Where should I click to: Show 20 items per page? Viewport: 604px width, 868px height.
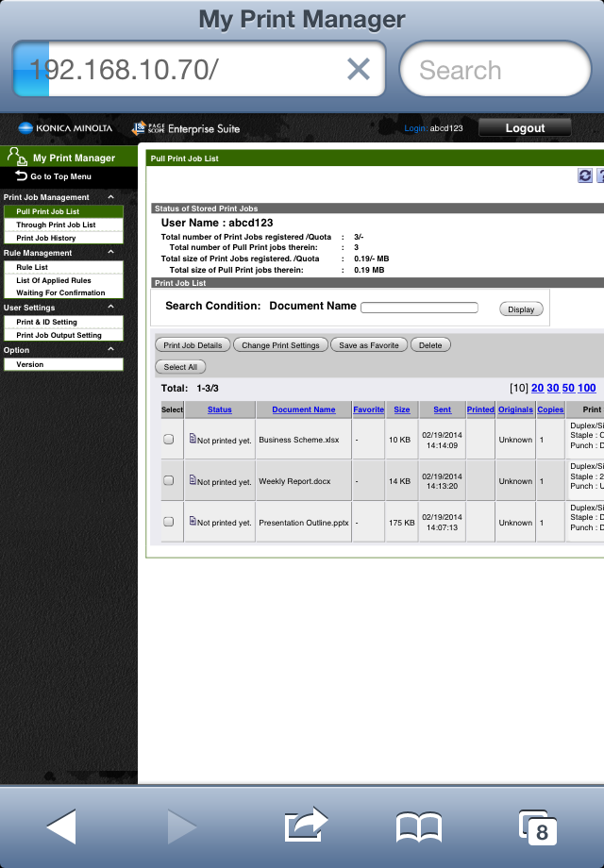tap(537, 388)
